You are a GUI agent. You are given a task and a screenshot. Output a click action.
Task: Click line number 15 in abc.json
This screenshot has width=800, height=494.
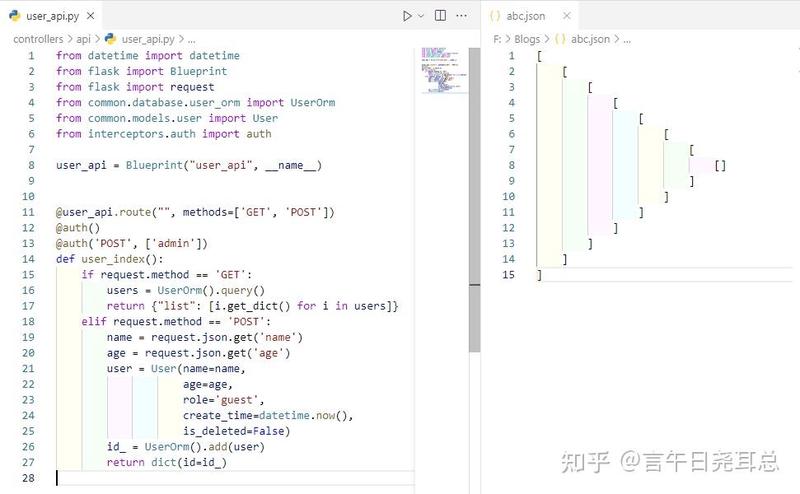click(x=508, y=275)
